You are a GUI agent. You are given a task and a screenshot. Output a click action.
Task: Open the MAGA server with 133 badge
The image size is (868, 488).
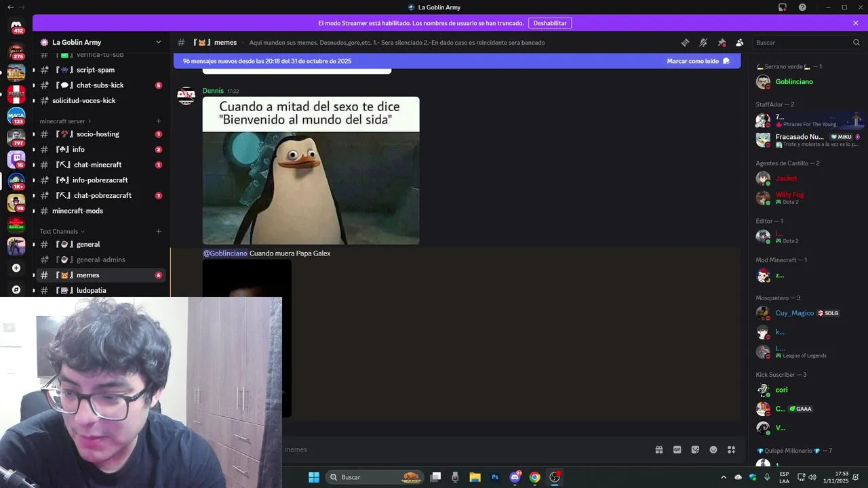tap(16, 116)
